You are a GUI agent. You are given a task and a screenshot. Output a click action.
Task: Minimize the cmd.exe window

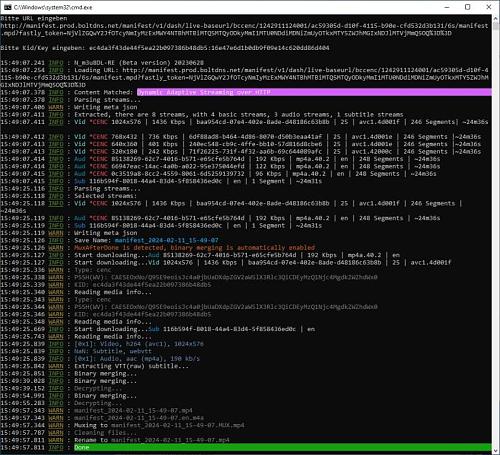tap(447, 7)
